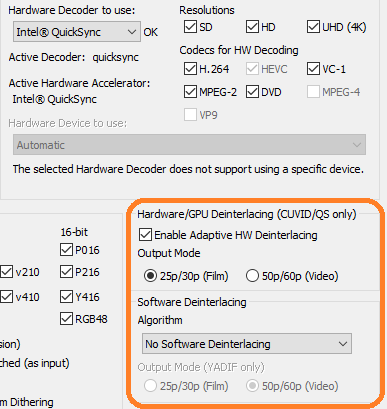
Task: Open the Hardware Device 'Automatic' dropdown
Action: point(189,145)
